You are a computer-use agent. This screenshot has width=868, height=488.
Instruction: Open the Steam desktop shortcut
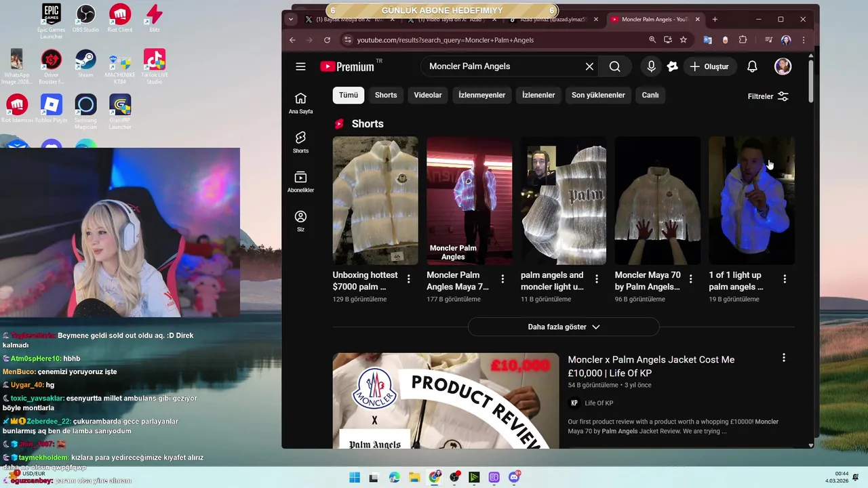tap(85, 64)
